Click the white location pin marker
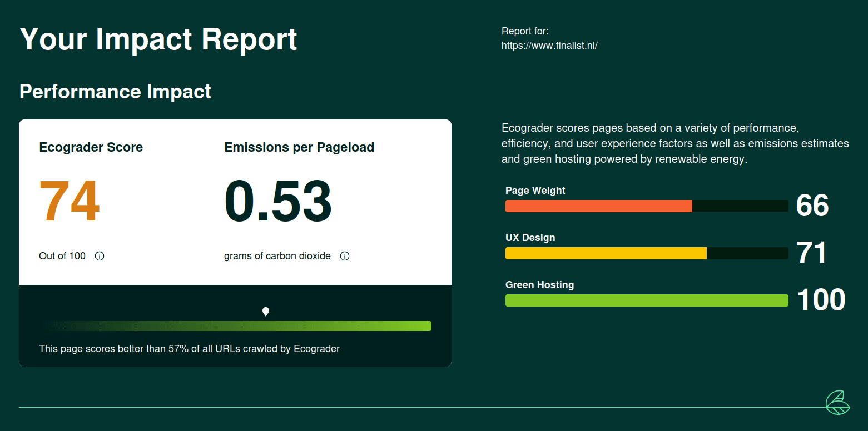 tap(265, 312)
